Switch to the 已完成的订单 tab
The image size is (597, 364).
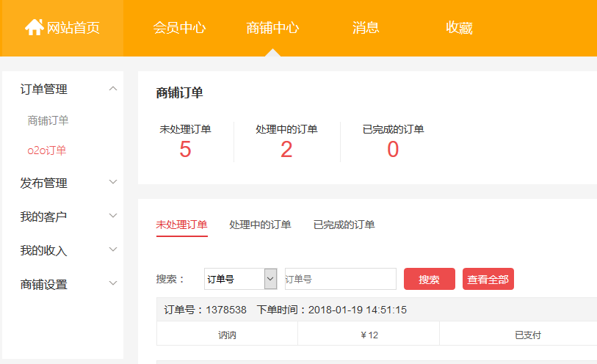point(344,225)
